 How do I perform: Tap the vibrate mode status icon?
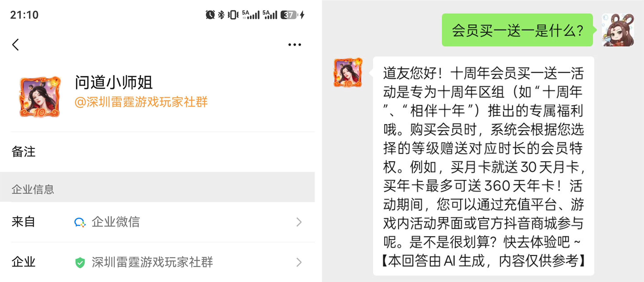233,15
